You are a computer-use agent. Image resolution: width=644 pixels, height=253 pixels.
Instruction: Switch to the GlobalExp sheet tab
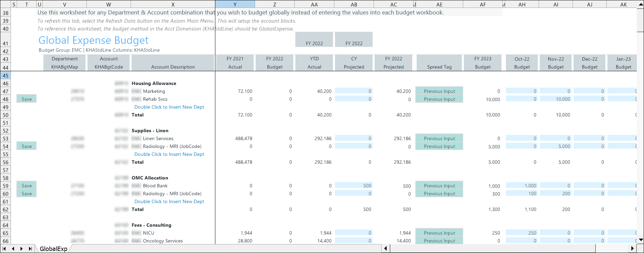pos(53,249)
